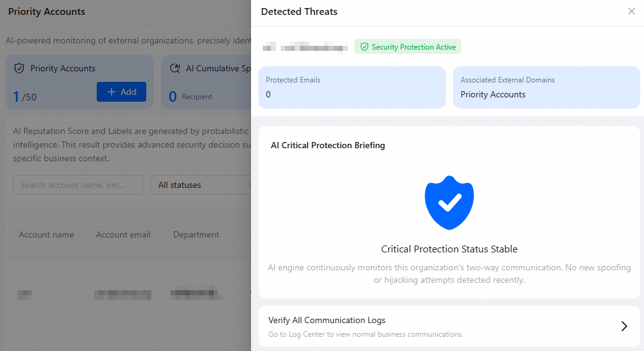Click the plus icon on Add button
Screen dimensions: 644x351
click(x=112, y=92)
